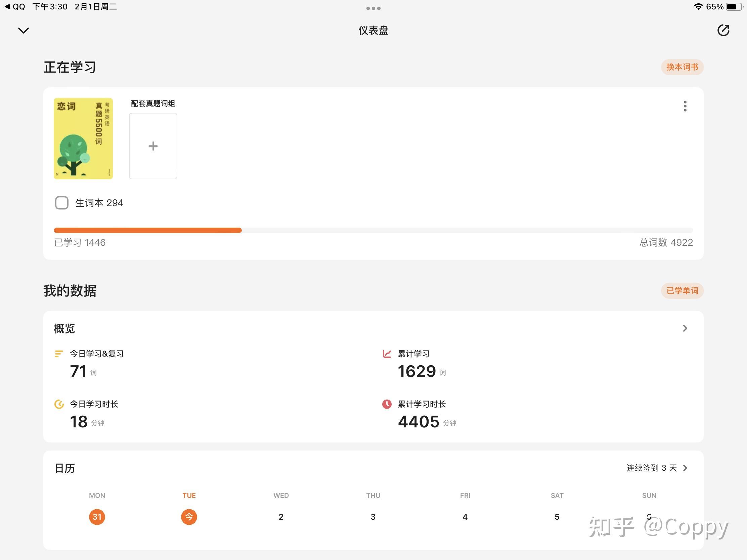
Task: Tap the 已学单词 button
Action: pyautogui.click(x=682, y=291)
